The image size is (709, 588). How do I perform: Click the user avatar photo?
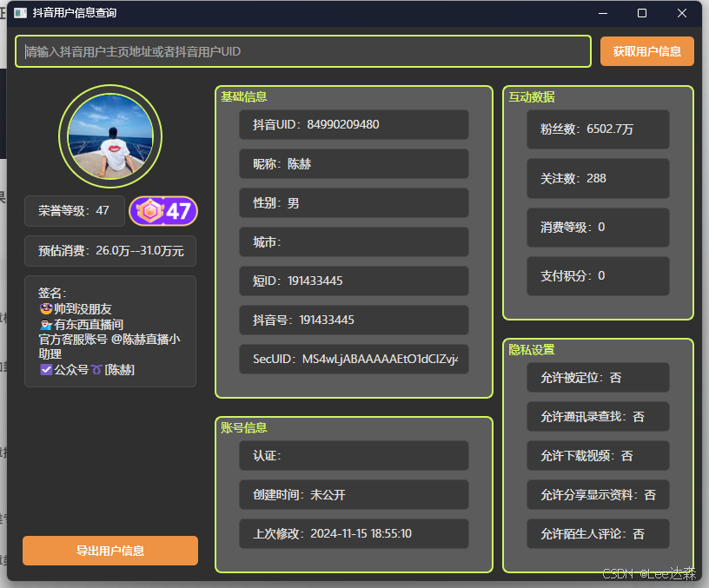110,136
